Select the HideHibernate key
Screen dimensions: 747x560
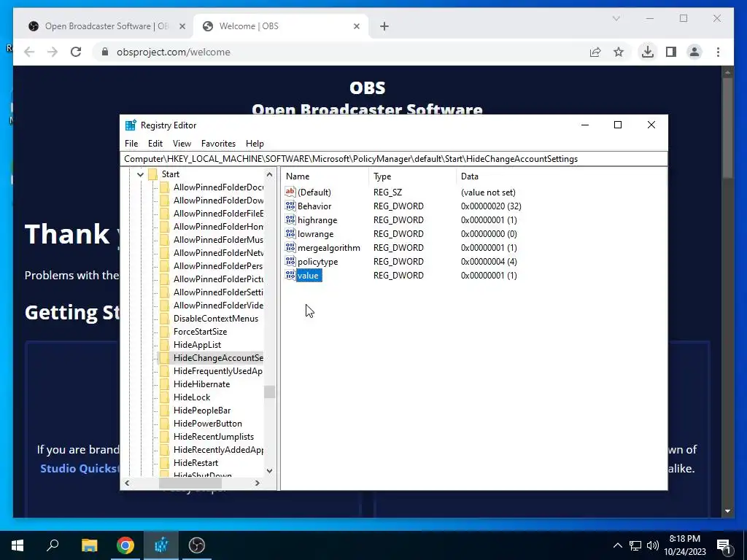(201, 384)
